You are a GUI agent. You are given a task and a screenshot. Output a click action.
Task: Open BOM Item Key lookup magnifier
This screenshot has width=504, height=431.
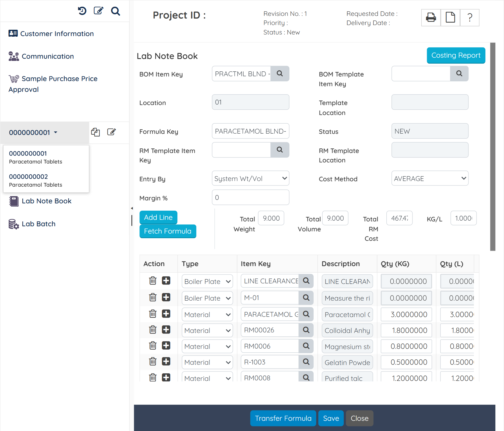(280, 74)
